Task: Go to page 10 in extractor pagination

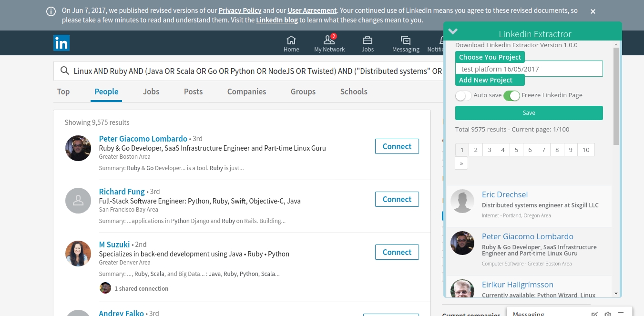Action: pos(586,150)
